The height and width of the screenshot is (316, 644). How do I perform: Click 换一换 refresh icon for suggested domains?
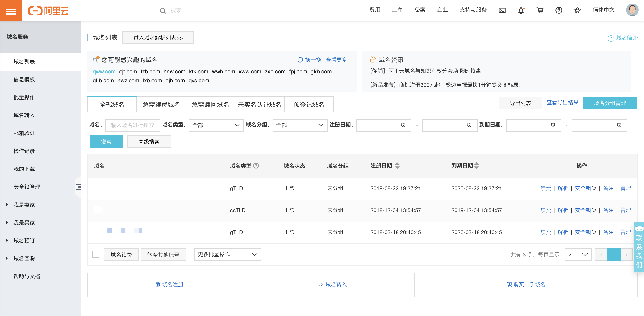click(x=300, y=60)
